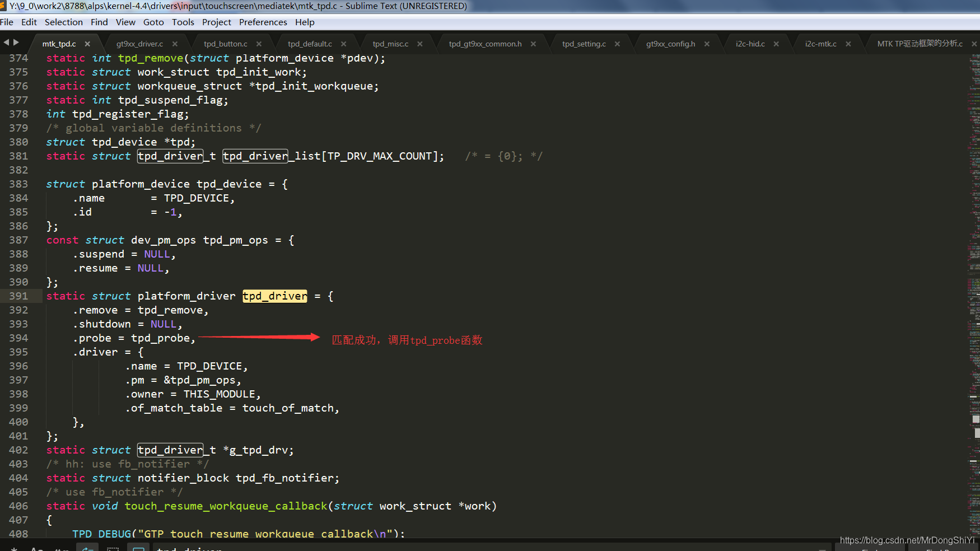980x551 pixels.
Task: Click touch_resume_workqueue_callback function name
Action: point(226,506)
